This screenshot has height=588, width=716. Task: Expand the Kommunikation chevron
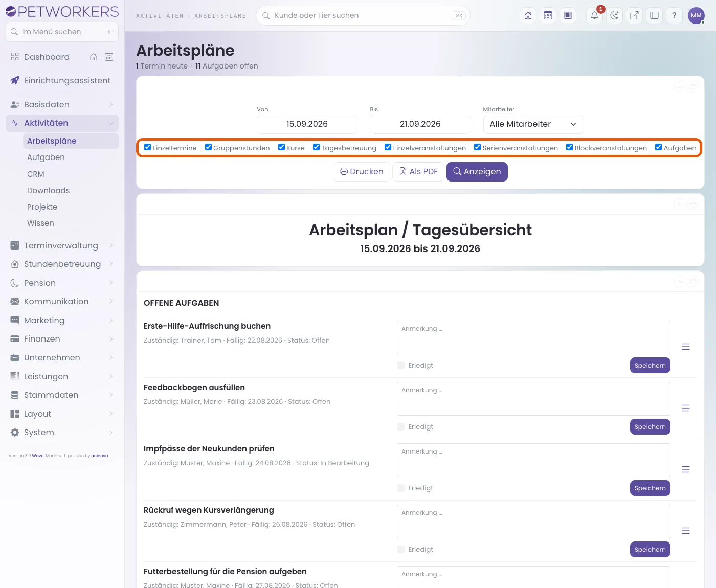coord(111,302)
